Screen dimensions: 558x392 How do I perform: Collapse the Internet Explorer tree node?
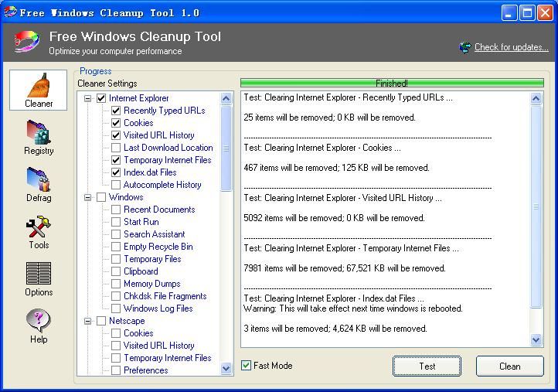tap(88, 98)
